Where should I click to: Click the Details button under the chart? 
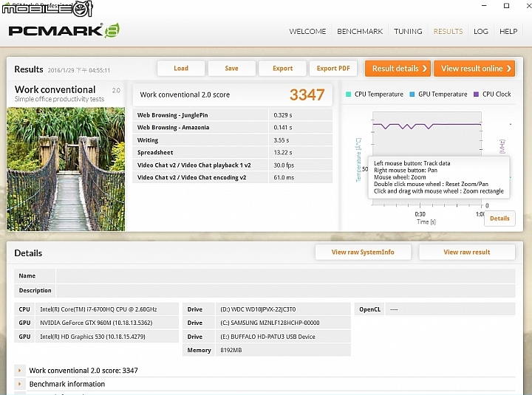point(499,219)
